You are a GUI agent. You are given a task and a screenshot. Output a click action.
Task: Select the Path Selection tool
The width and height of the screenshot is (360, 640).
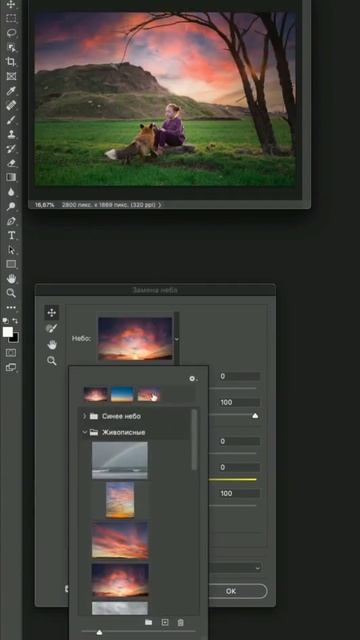point(11,250)
